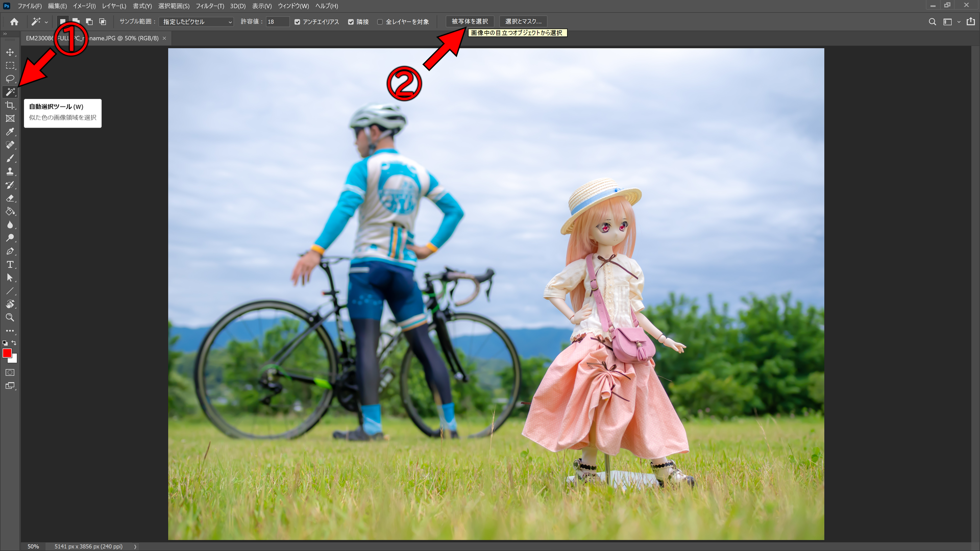Screen dimensions: 980x551
Task: Select the Move tool
Action: click(x=10, y=52)
